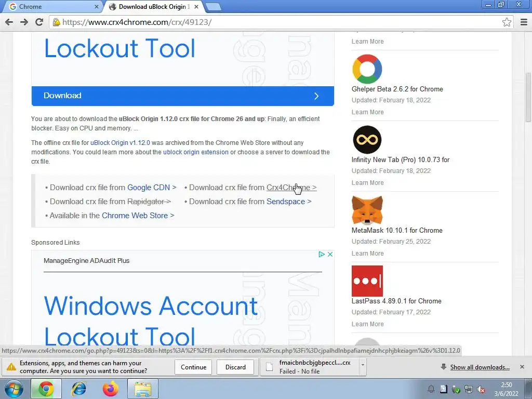Continue the risky extension download
Image resolution: width=532 pixels, height=399 pixels.
coord(193,367)
